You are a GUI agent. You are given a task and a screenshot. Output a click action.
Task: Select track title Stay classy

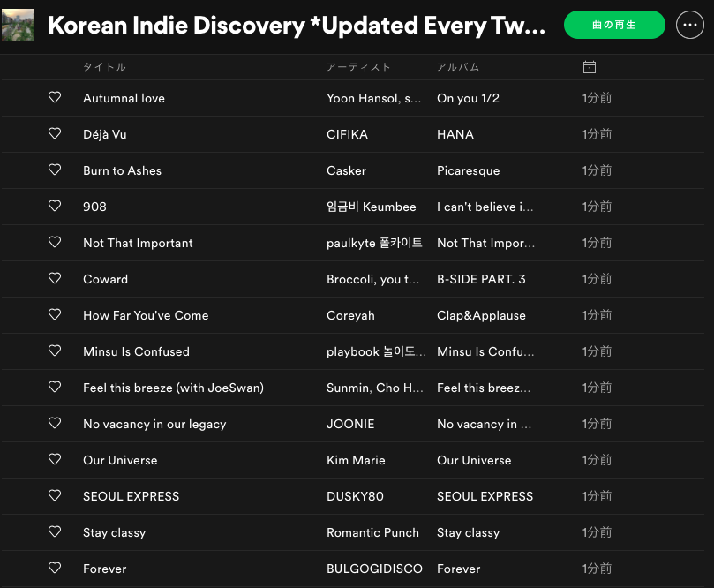115,533
